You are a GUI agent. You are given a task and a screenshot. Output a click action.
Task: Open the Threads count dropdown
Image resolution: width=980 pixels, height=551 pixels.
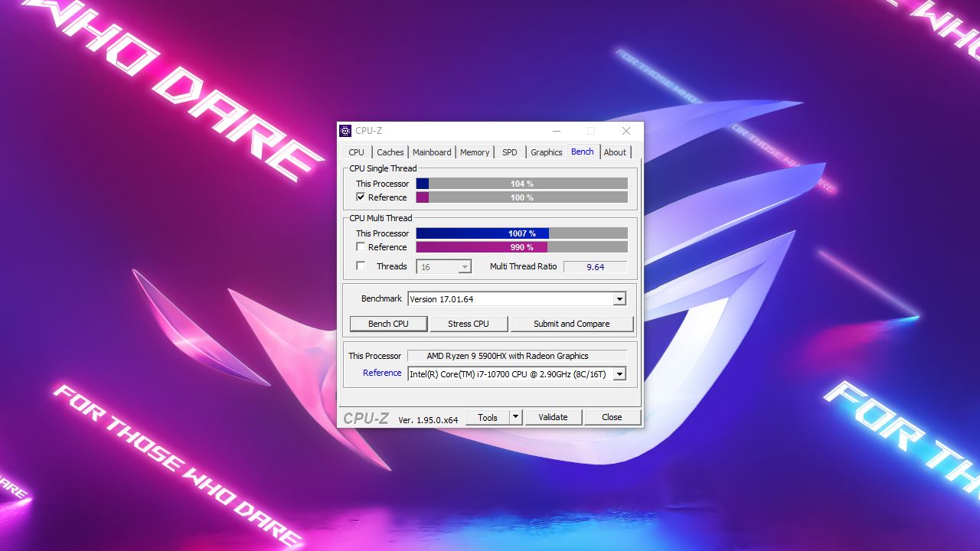465,266
